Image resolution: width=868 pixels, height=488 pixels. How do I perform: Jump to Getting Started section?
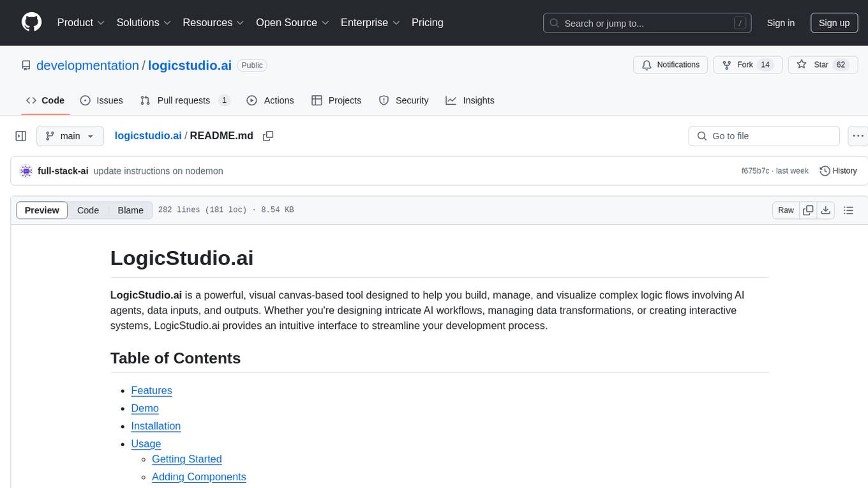coord(187,459)
